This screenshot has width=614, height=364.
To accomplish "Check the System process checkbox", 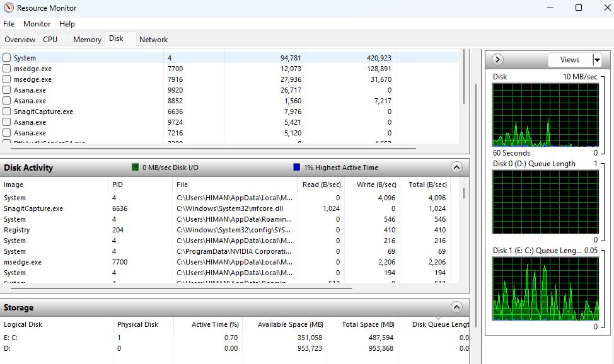I will click(x=6, y=57).
